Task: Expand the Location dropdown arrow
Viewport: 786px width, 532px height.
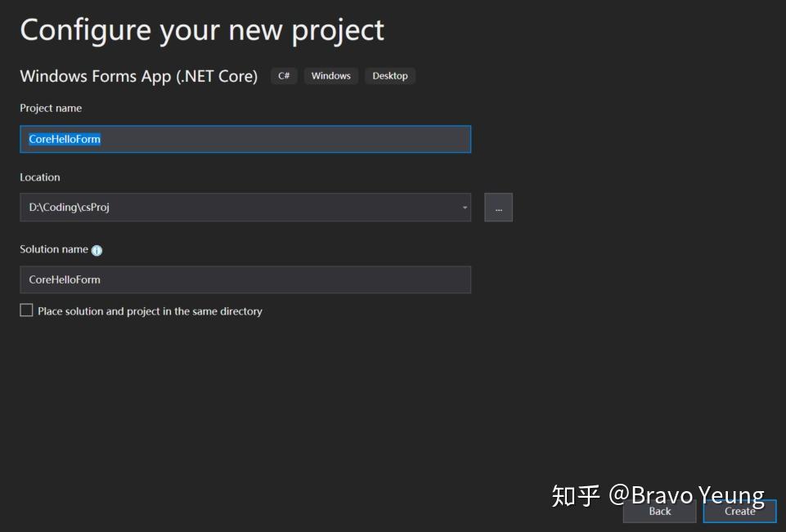Action: (x=465, y=208)
